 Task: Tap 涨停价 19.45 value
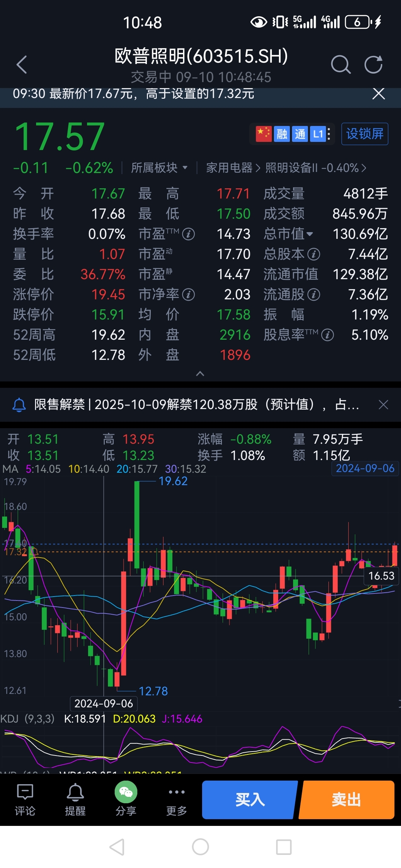click(x=108, y=294)
